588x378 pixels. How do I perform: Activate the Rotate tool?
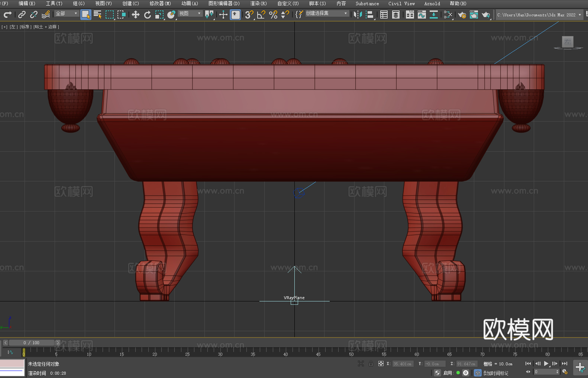tap(148, 14)
